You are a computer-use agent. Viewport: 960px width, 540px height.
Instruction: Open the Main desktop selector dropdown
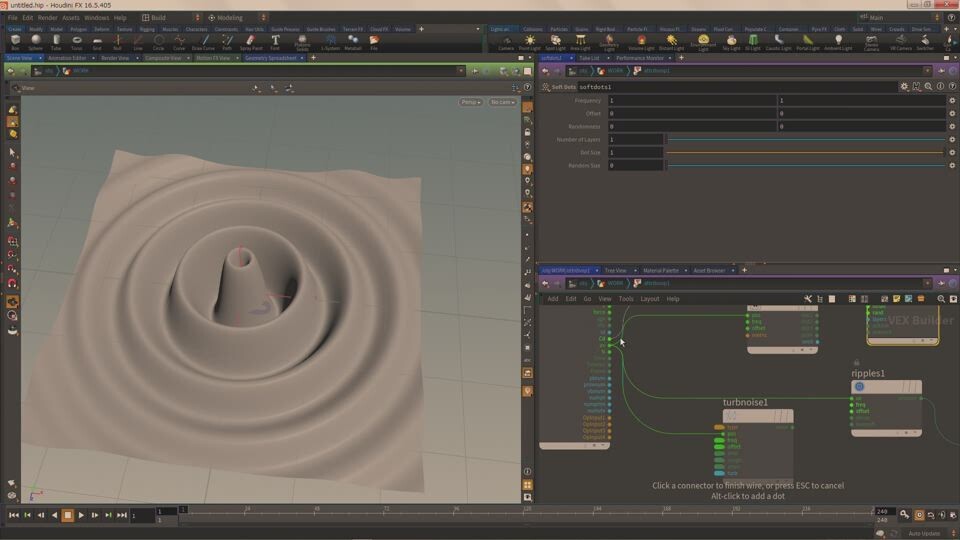tap(900, 17)
